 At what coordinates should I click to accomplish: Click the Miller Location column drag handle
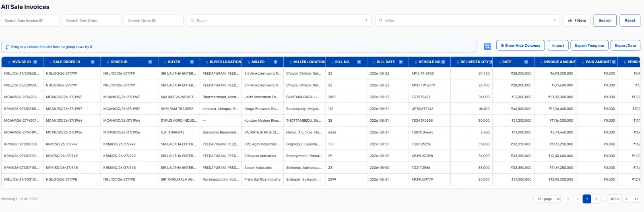[291, 62]
